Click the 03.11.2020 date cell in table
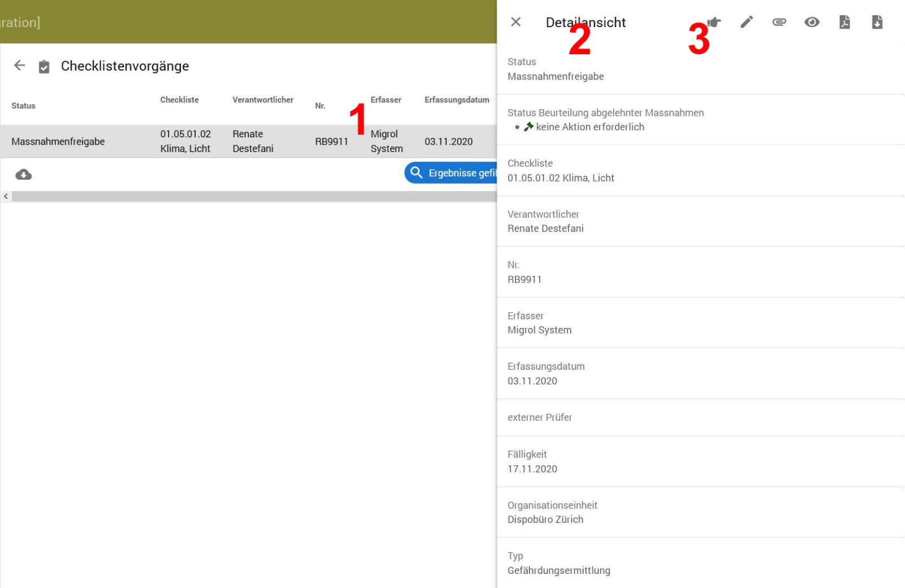Screen dimensions: 905x588 449,141
